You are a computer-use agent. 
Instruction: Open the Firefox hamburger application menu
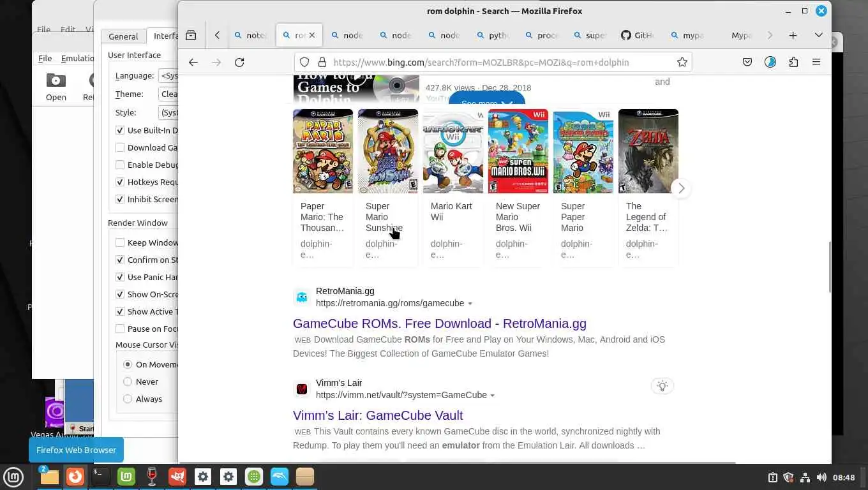pyautogui.click(x=816, y=62)
